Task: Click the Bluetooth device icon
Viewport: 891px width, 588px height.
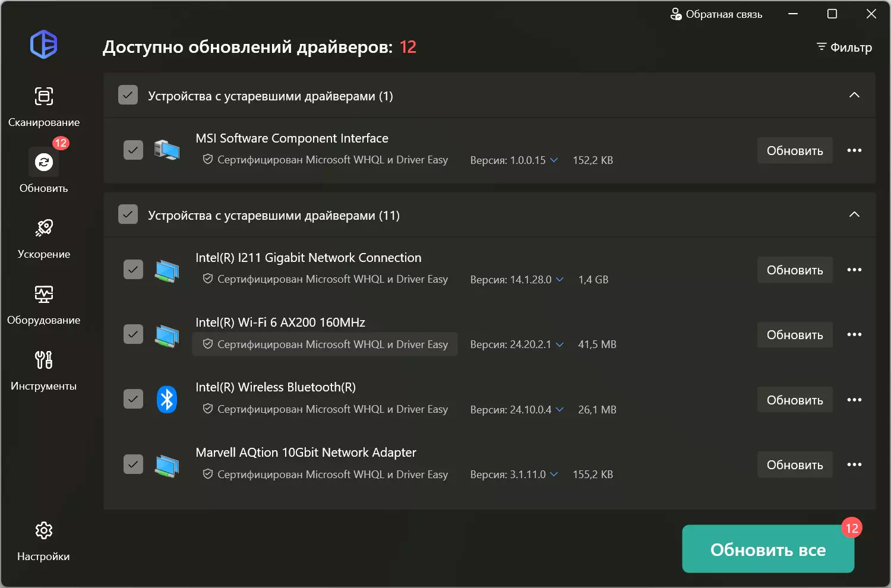Action: tap(167, 400)
